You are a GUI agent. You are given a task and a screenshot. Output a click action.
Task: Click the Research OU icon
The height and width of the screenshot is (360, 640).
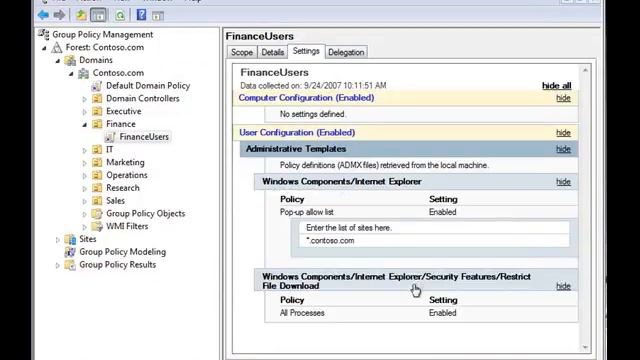click(97, 188)
